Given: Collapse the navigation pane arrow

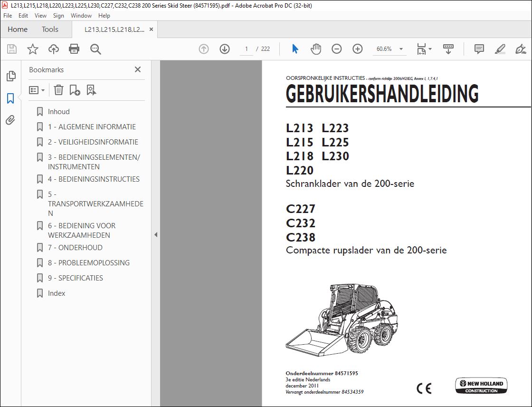Looking at the screenshot, I should pyautogui.click(x=156, y=234).
